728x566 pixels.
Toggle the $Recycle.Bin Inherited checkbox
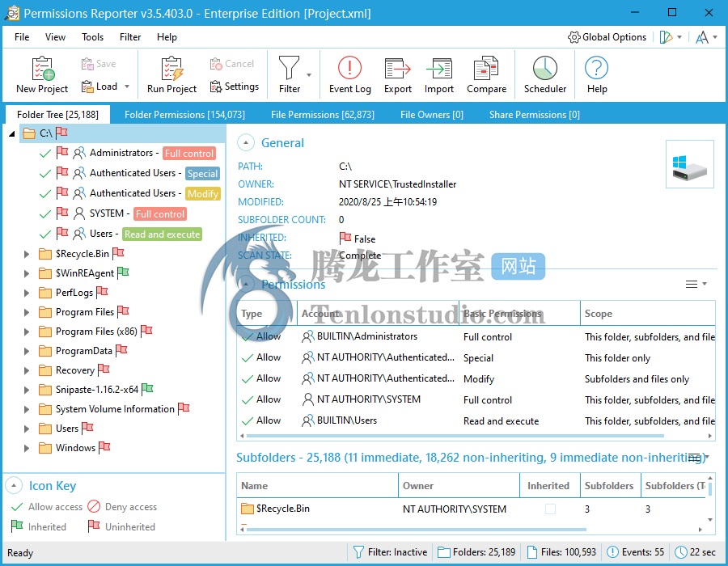(x=550, y=509)
